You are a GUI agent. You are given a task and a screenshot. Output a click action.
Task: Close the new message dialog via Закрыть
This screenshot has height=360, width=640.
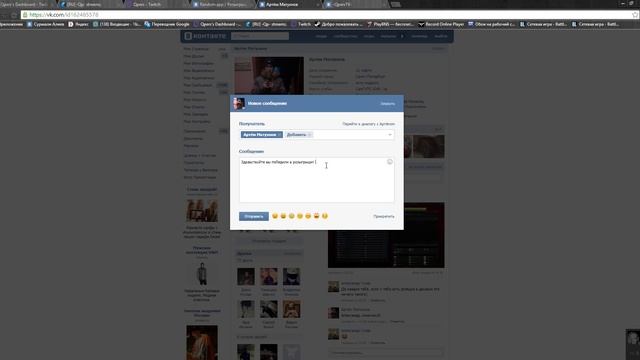point(387,104)
